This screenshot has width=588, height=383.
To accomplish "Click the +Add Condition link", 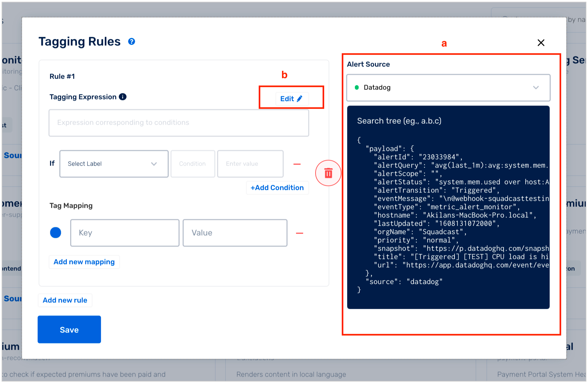I will pos(277,188).
